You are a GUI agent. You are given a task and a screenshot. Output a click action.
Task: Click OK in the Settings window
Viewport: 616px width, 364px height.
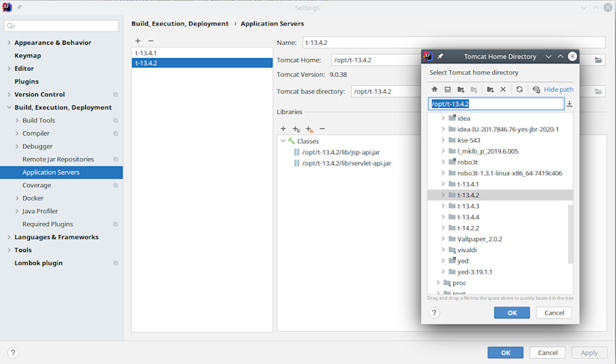pyautogui.click(x=505, y=353)
